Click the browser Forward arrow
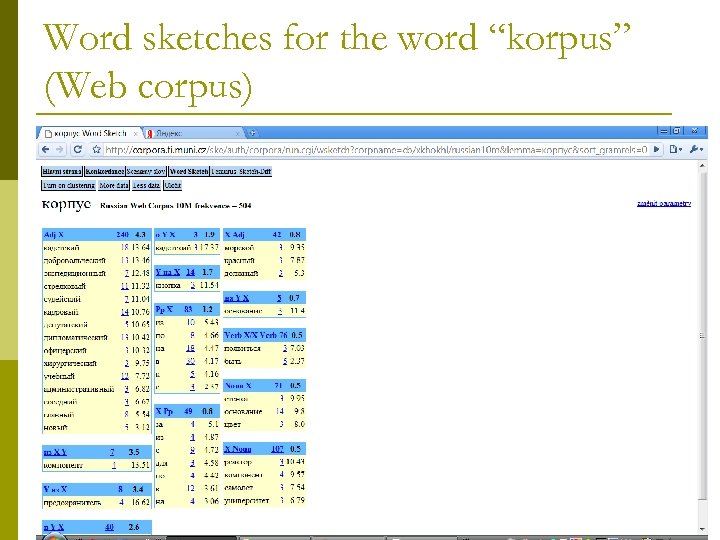720x540 pixels. pos(60,149)
